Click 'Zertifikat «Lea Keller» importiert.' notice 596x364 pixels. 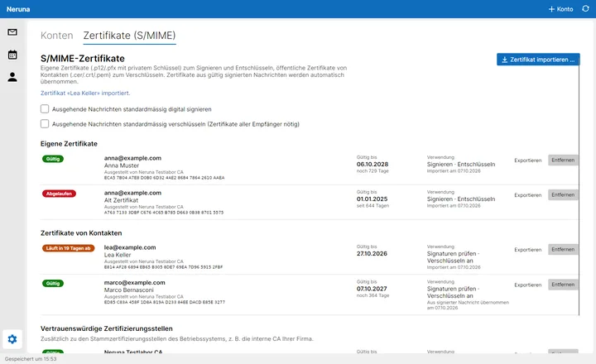[x=85, y=93]
